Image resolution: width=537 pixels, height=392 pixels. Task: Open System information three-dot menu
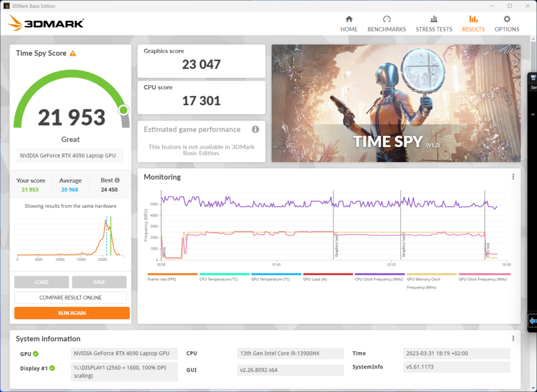[513, 339]
